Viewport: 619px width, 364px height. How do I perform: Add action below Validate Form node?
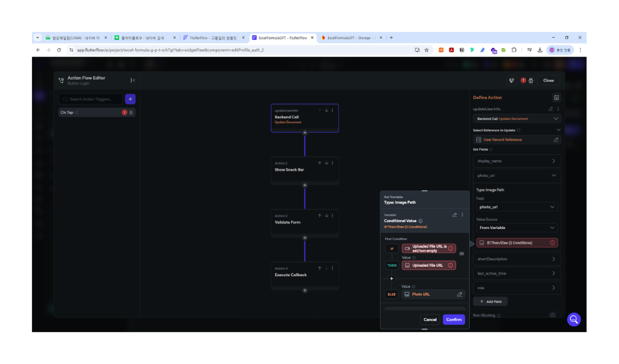(305, 238)
